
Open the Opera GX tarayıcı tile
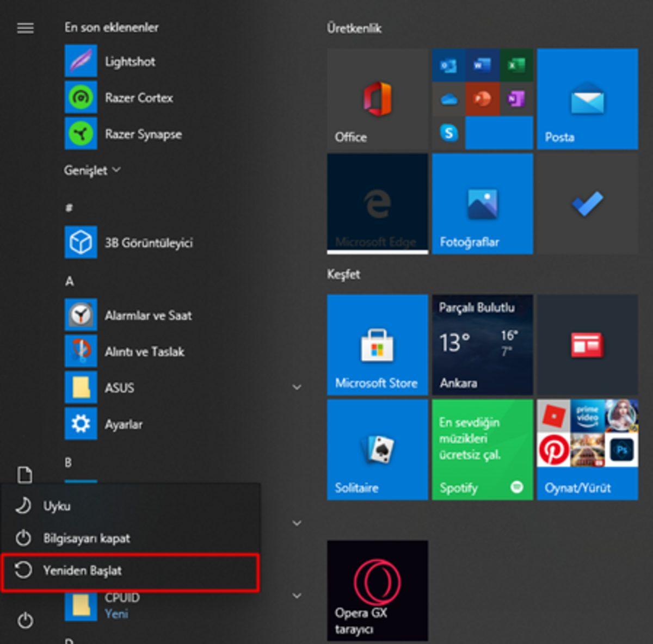click(x=377, y=590)
